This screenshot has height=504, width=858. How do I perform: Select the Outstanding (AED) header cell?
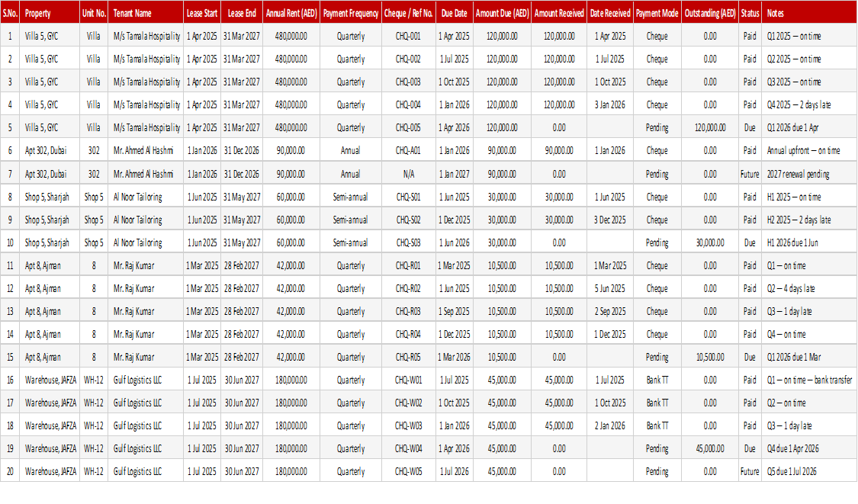tap(710, 13)
